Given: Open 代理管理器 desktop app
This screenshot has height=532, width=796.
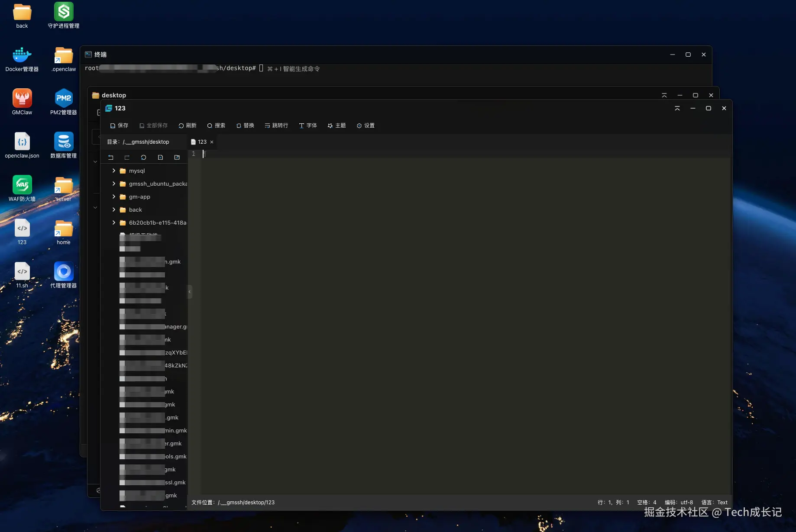Looking at the screenshot, I should tap(64, 275).
